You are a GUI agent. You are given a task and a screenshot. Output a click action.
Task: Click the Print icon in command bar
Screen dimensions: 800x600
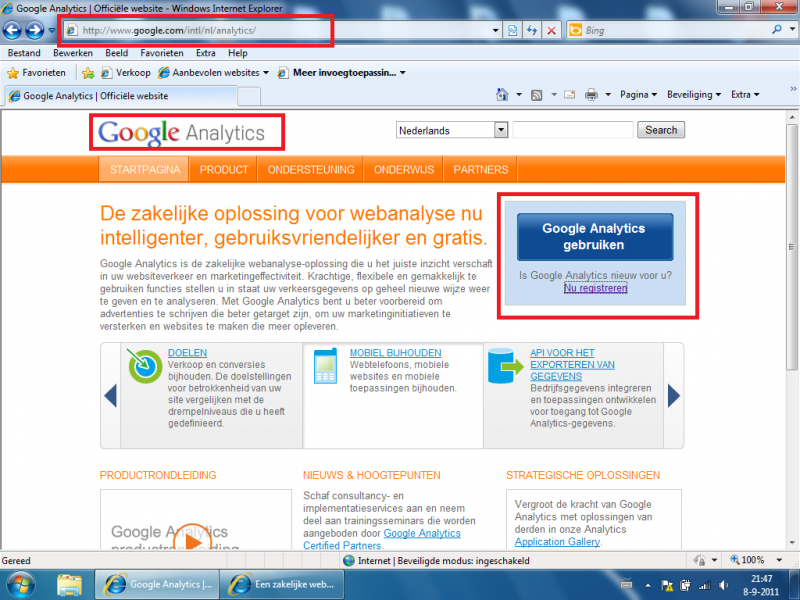(591, 95)
